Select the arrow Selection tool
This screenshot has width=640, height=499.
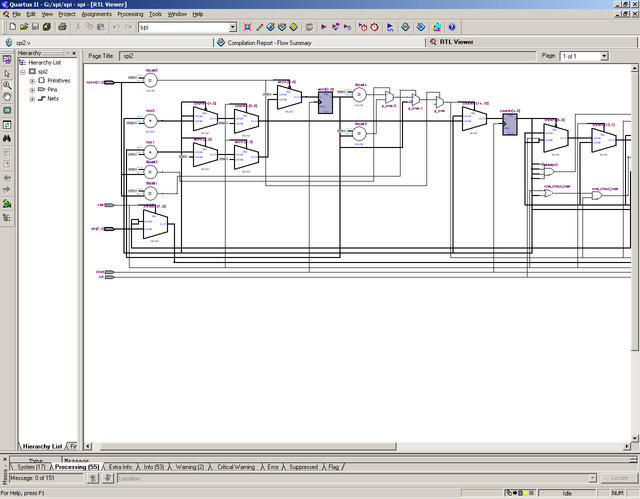(x=7, y=74)
